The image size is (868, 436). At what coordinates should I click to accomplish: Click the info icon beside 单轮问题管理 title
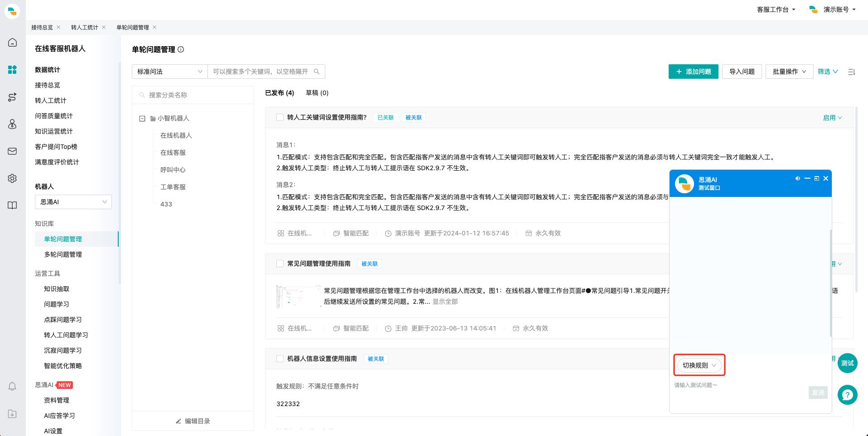pos(181,49)
